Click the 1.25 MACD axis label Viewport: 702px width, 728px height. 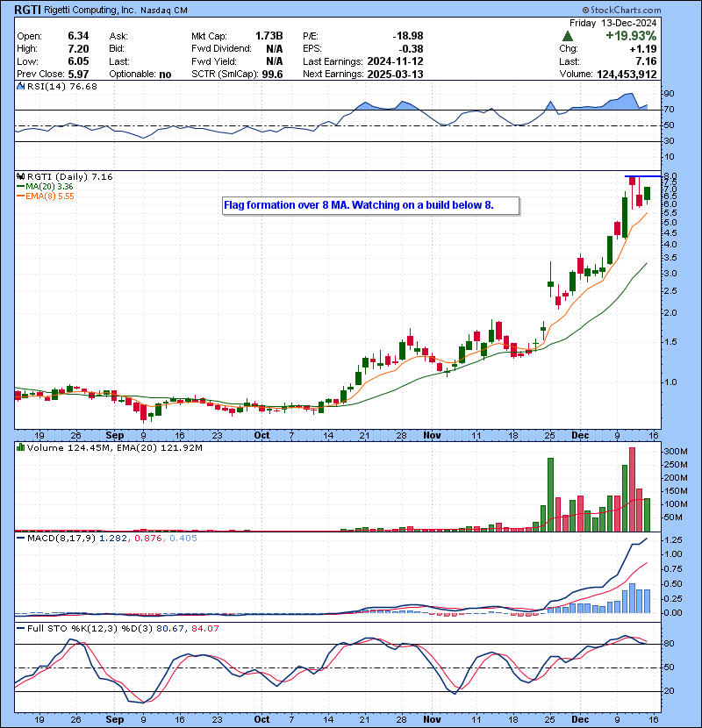(673, 540)
